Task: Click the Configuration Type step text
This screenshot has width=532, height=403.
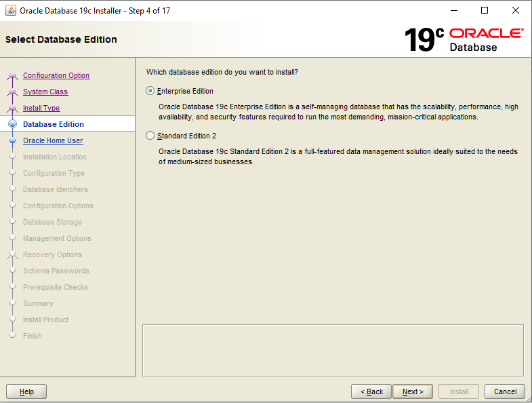Action: coord(54,173)
